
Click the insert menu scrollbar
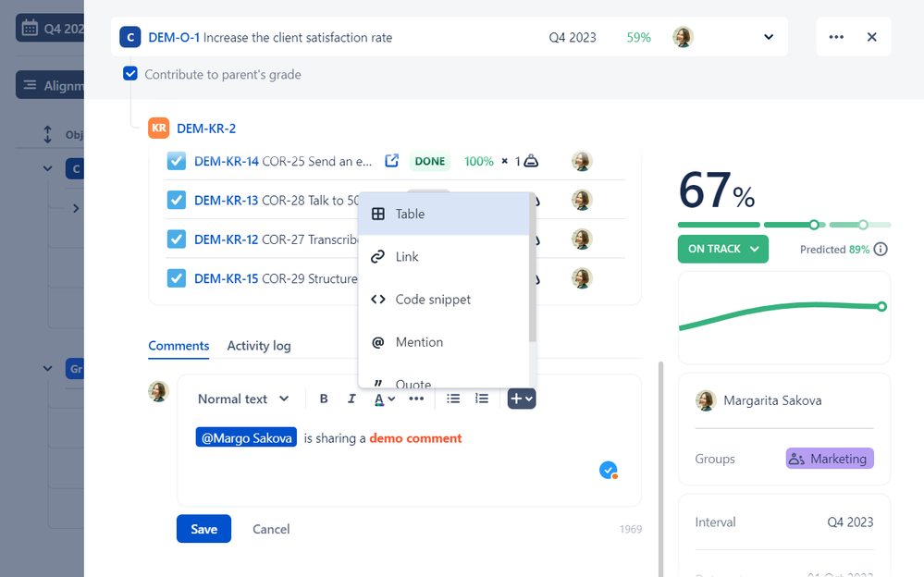pos(533,268)
